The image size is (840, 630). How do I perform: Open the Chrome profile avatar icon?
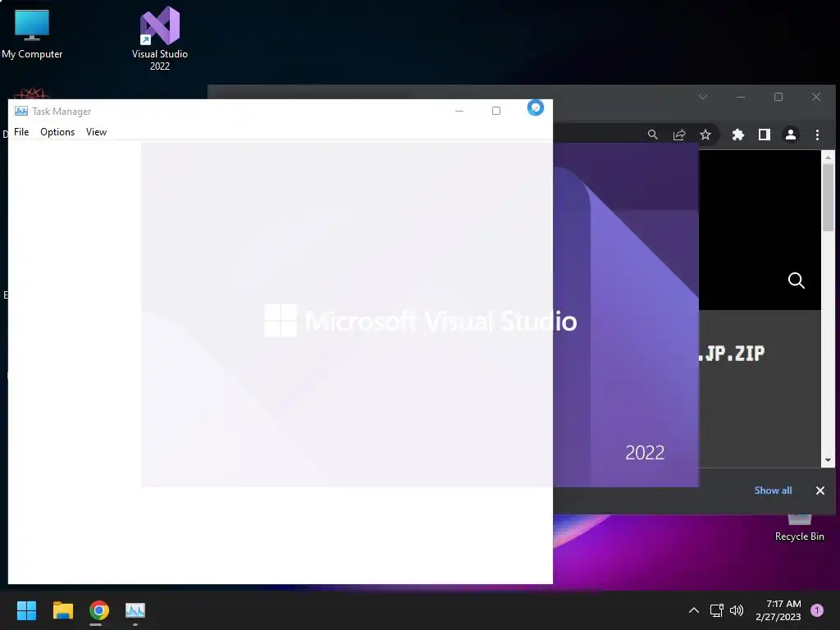pos(791,135)
